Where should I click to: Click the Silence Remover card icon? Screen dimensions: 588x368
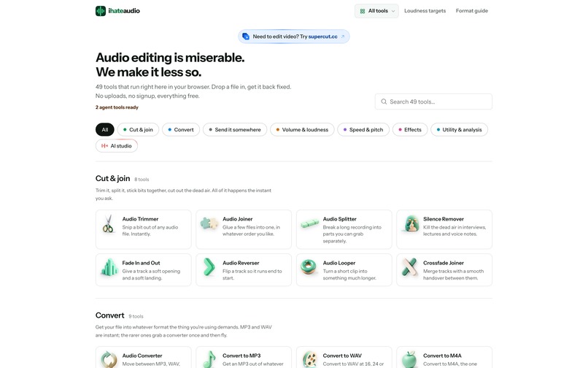411,223
